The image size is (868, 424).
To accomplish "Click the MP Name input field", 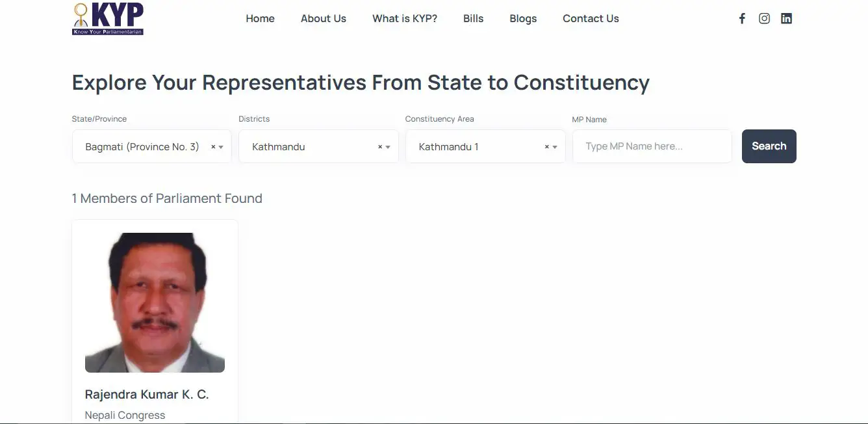I will [652, 146].
